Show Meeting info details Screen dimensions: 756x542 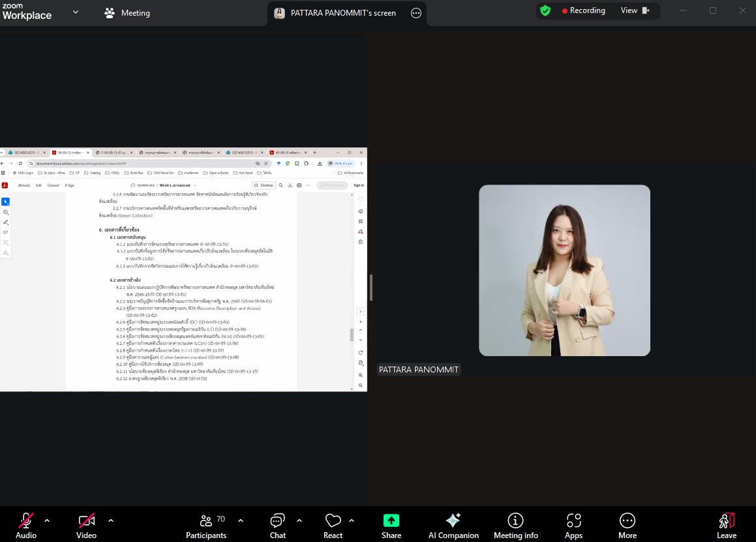click(x=515, y=525)
